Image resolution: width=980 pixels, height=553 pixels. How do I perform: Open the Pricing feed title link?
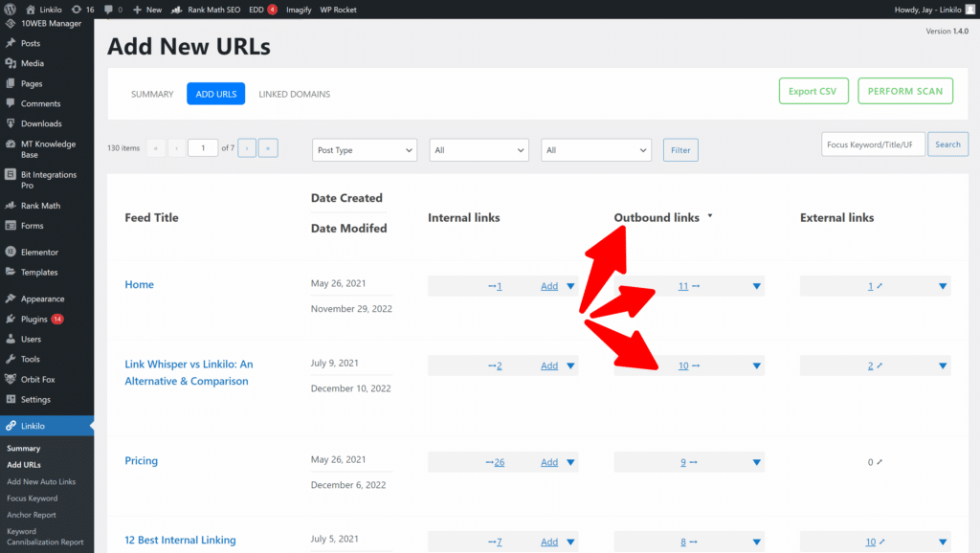(142, 460)
